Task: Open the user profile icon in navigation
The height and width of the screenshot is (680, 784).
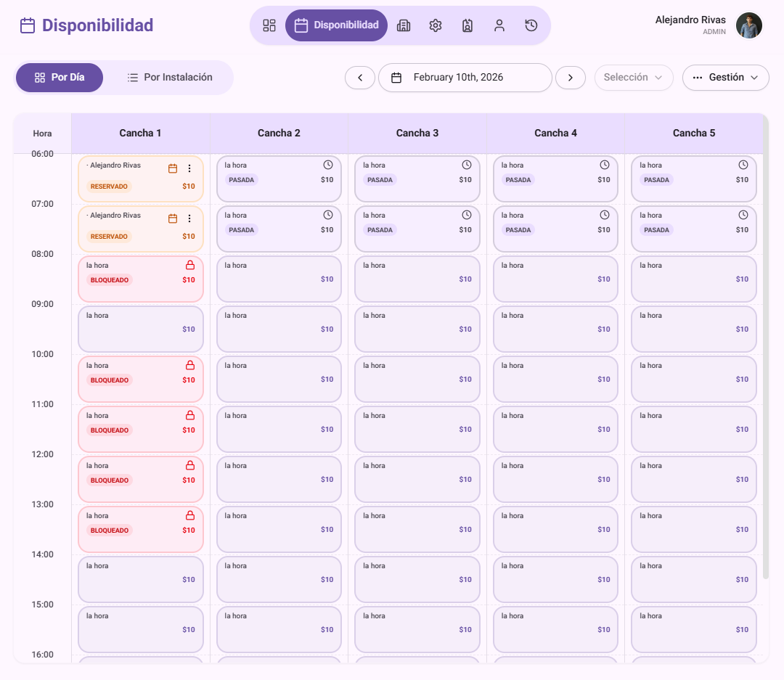Action: pyautogui.click(x=499, y=25)
